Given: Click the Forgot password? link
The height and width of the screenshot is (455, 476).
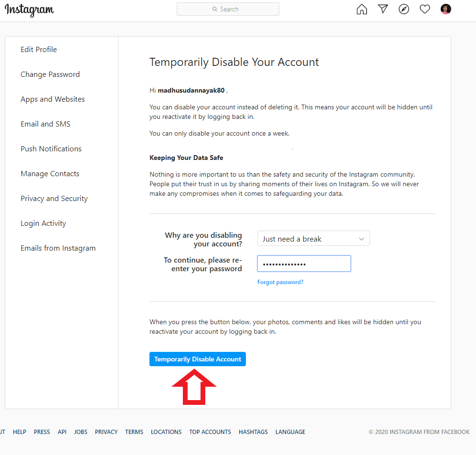Looking at the screenshot, I should [x=280, y=282].
